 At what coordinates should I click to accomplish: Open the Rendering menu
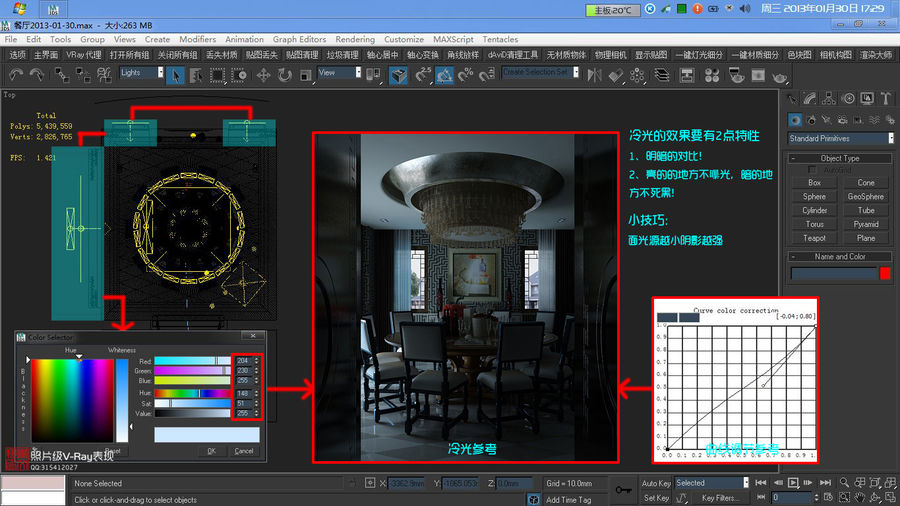[x=355, y=40]
